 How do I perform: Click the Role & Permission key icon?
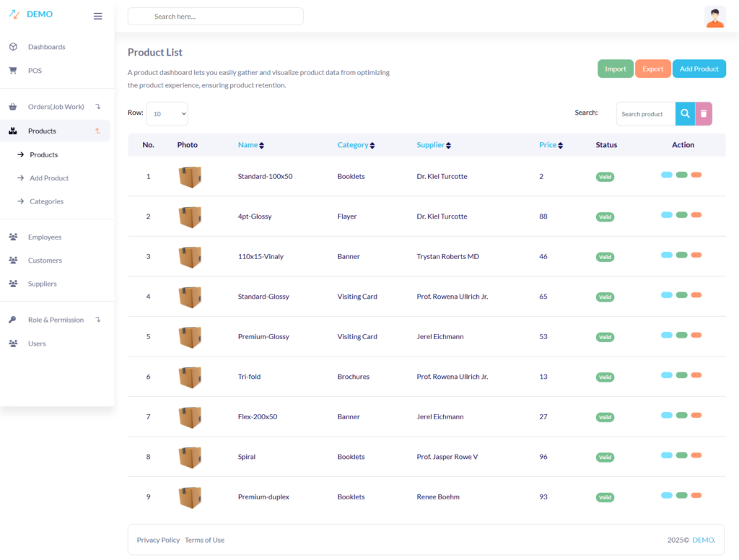click(13, 320)
